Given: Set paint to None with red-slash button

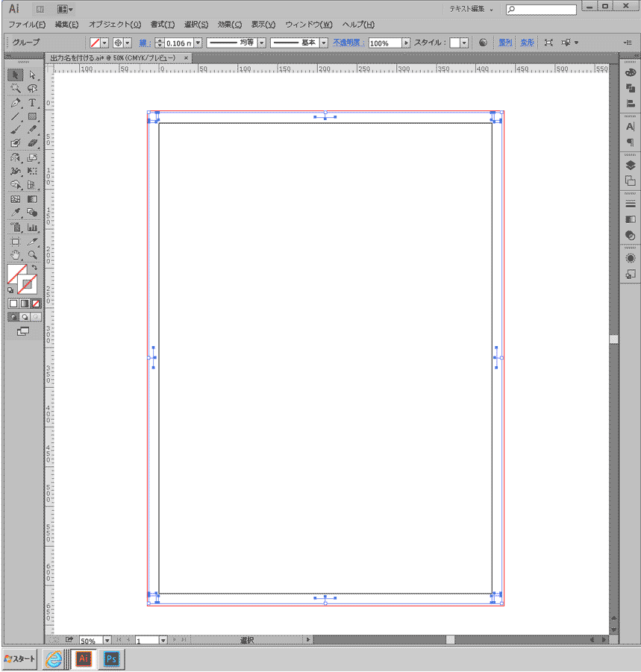Looking at the screenshot, I should point(36,304).
